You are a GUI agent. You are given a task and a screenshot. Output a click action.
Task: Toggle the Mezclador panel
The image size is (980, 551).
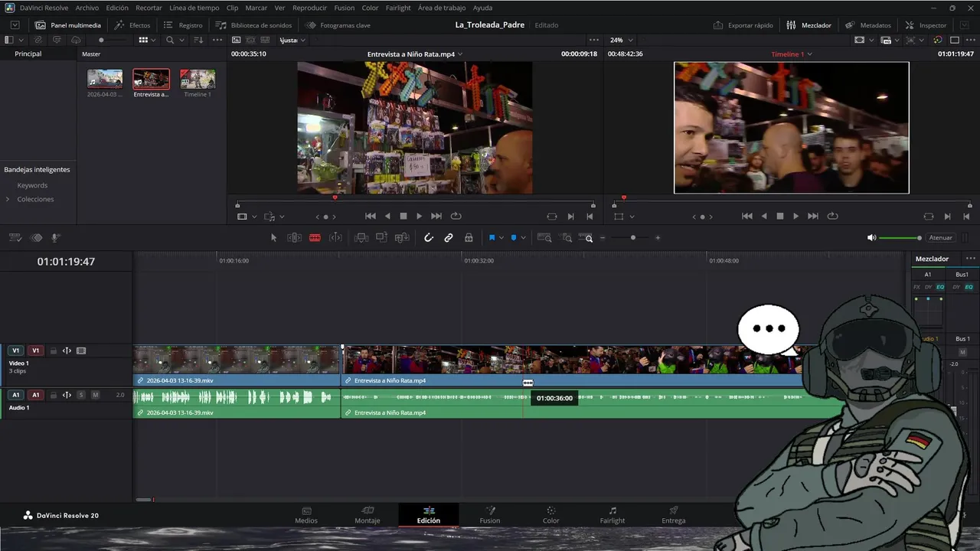point(808,25)
